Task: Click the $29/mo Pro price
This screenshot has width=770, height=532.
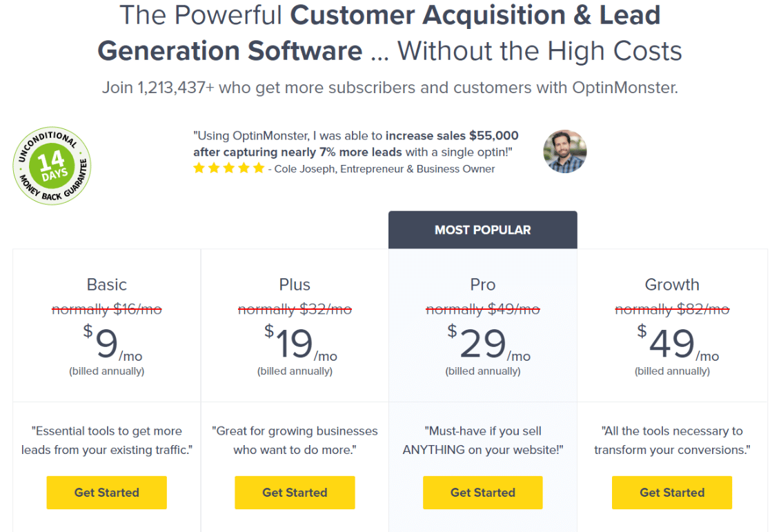Action: tap(488, 342)
